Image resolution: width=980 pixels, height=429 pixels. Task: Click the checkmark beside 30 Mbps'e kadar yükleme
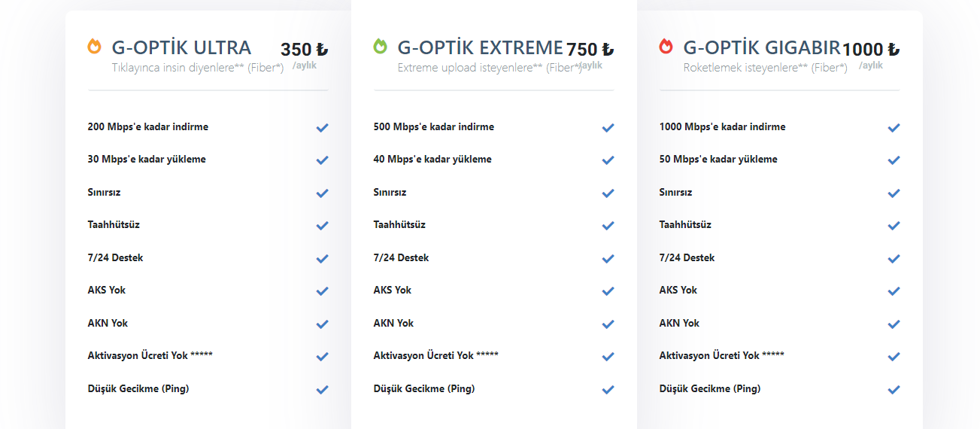point(322,160)
